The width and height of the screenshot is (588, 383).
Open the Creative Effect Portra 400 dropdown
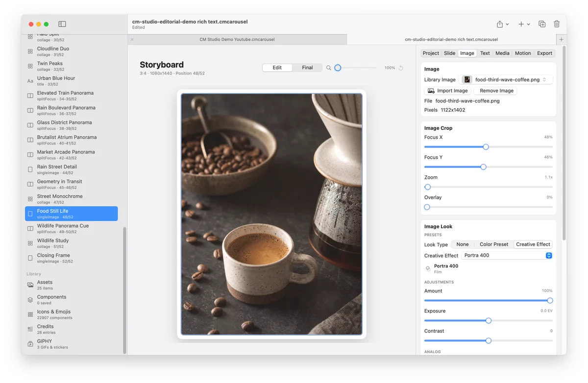507,255
